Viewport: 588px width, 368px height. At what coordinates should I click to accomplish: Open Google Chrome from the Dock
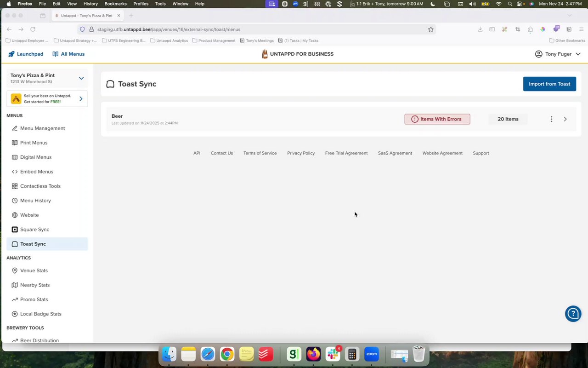point(227,354)
